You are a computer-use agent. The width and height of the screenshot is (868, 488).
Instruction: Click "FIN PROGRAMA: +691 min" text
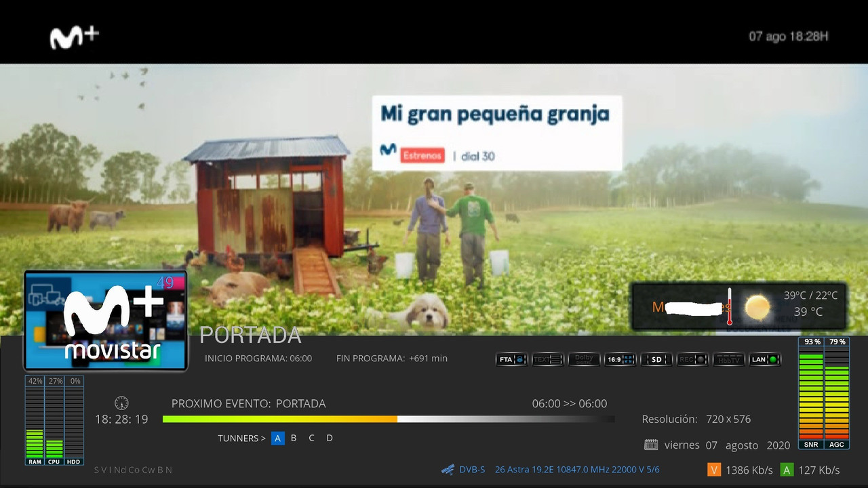392,359
